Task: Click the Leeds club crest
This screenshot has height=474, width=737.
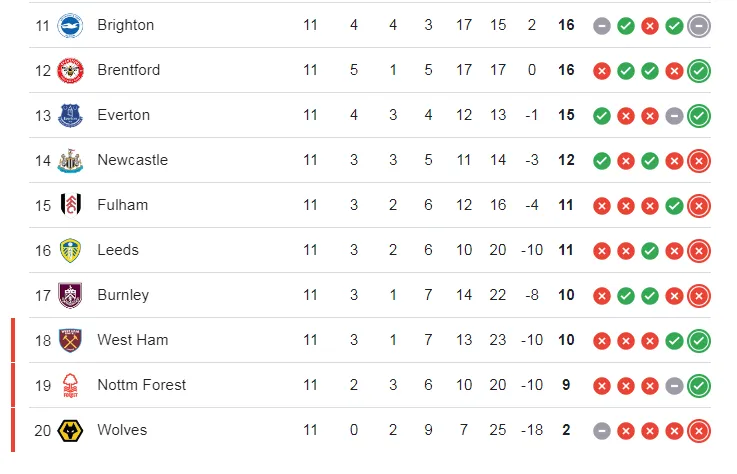Action: [x=70, y=250]
